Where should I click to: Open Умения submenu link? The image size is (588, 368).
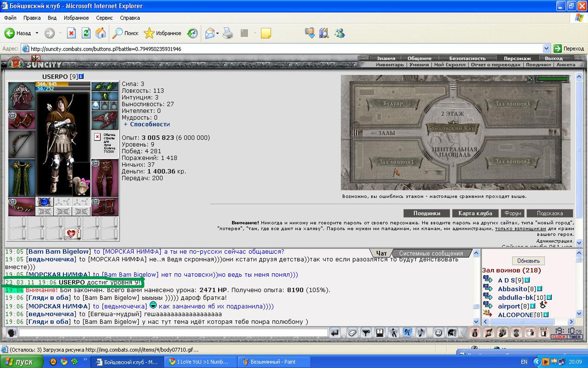[x=419, y=65]
